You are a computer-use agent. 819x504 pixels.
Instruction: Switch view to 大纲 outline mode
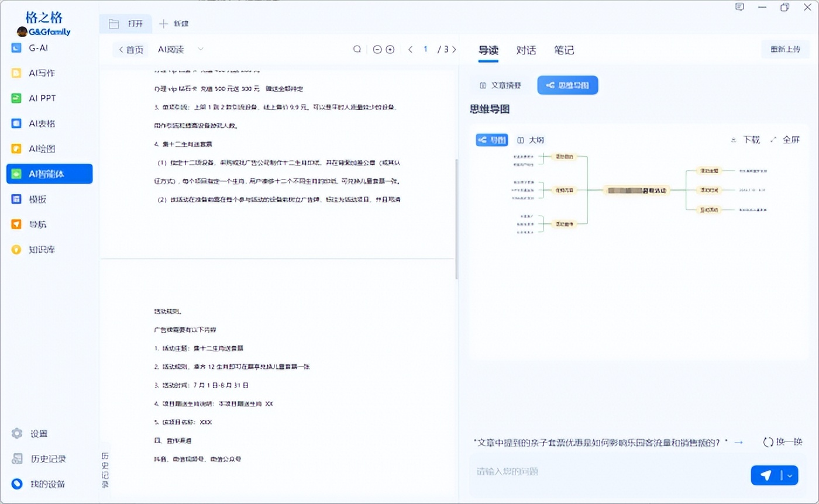pos(531,140)
